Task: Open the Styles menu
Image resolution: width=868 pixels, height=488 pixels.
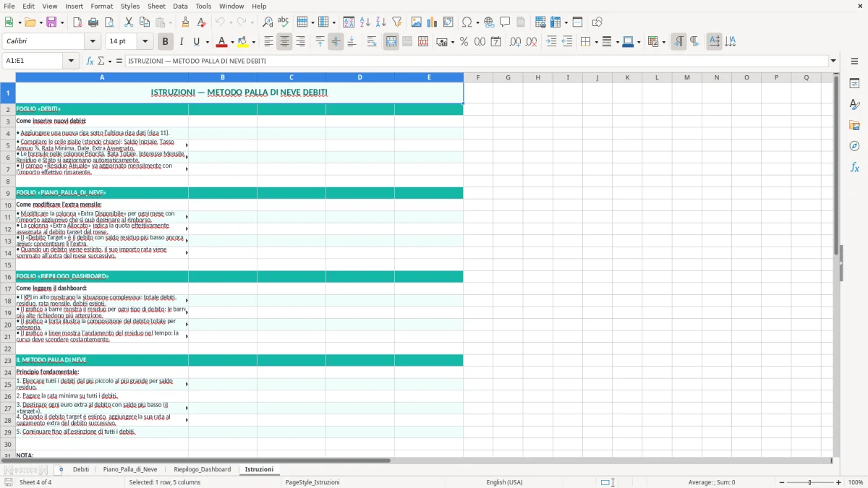Action: 130,6
